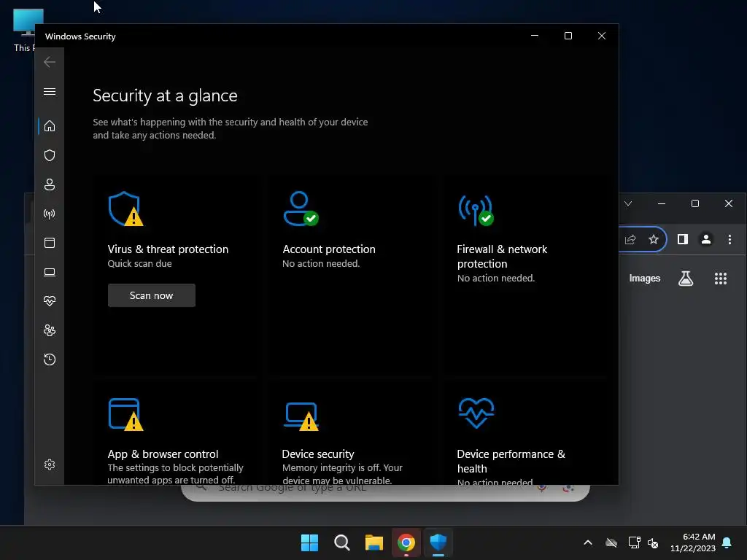Start a quick scan with Scan now
This screenshot has width=747, height=560.
(152, 295)
